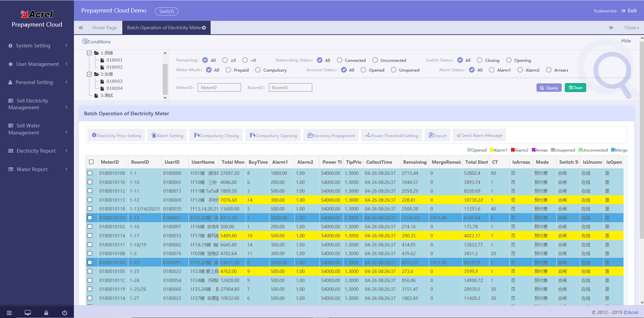Select Remaining >0 radio option
Image resolution: width=644 pixels, height=318 pixels.
point(245,60)
